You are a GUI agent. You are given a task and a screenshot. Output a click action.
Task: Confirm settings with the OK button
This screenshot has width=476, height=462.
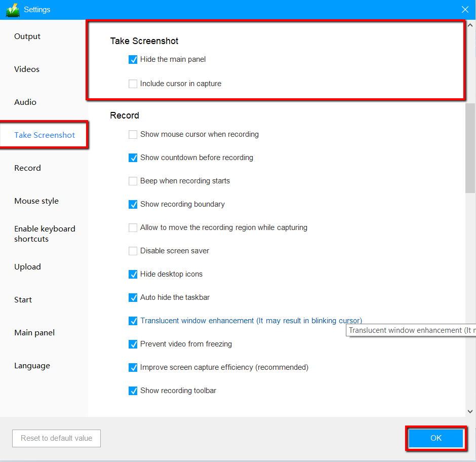pos(436,438)
